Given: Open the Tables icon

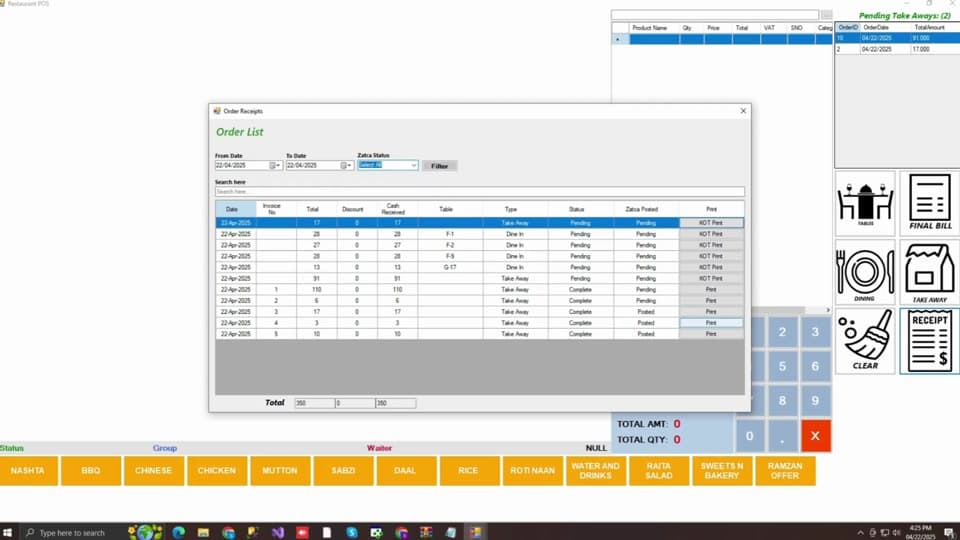Looking at the screenshot, I should pyautogui.click(x=864, y=203).
